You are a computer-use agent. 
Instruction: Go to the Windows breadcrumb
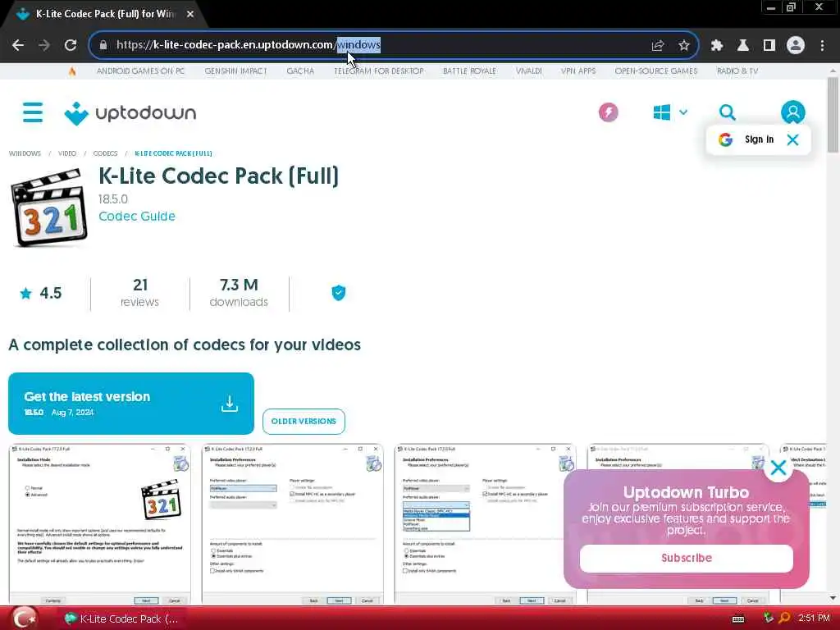click(25, 153)
